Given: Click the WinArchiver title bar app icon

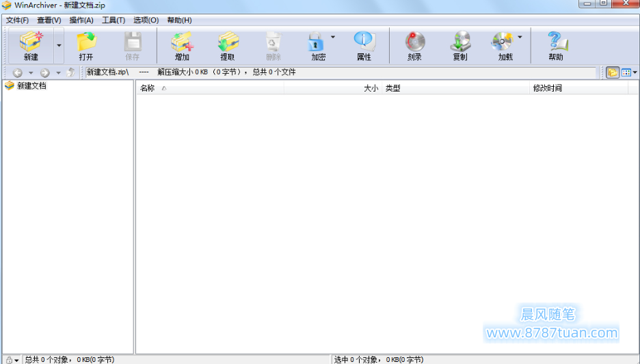Looking at the screenshot, I should (7, 5).
